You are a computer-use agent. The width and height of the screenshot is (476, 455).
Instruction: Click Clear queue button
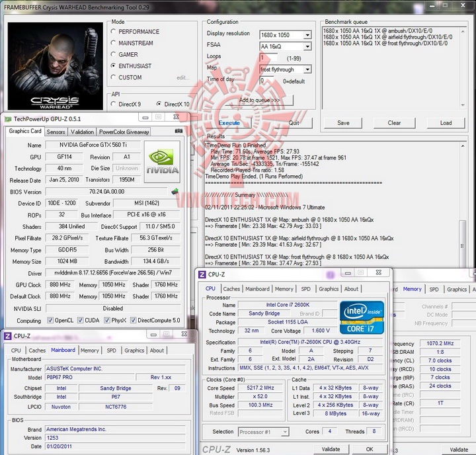click(394, 123)
